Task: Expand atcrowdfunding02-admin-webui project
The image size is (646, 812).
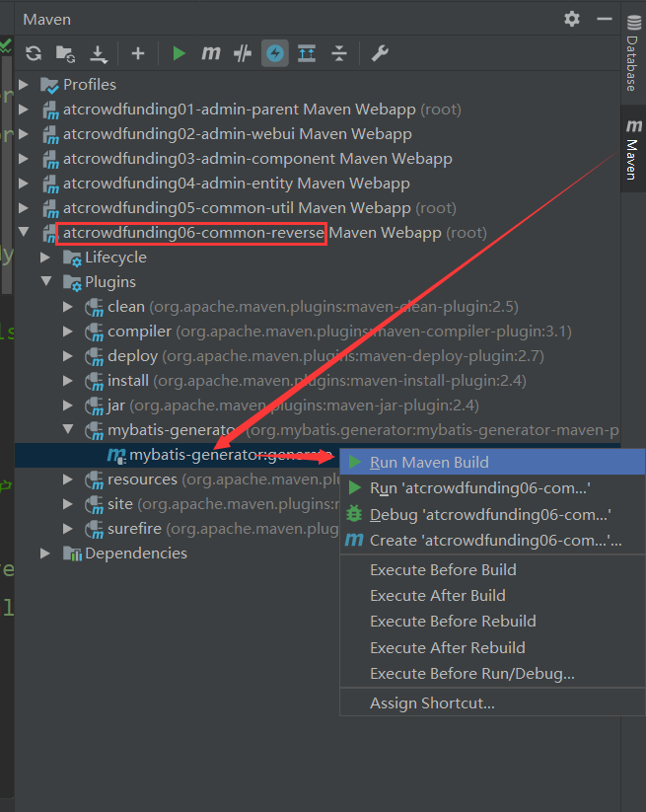Action: pyautogui.click(x=24, y=134)
